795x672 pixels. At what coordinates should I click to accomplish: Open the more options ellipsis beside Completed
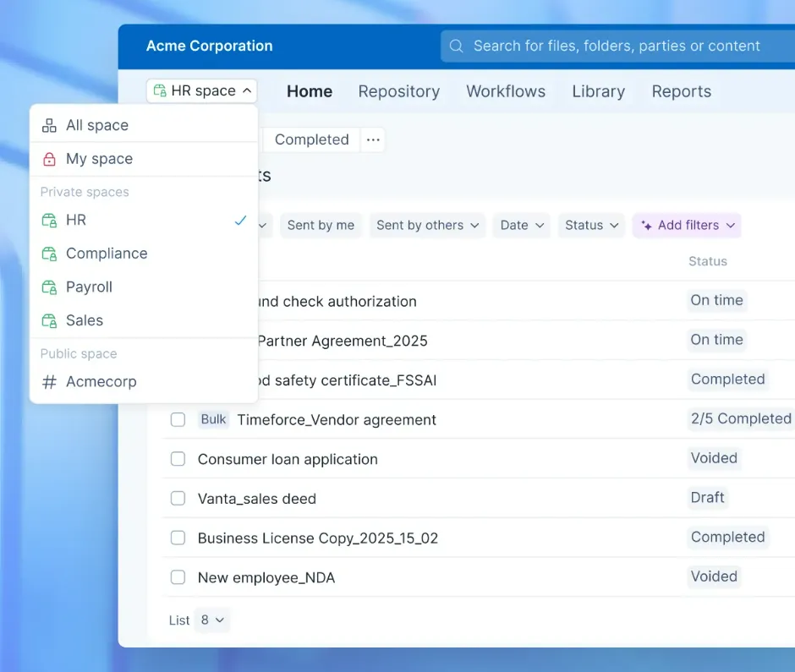(x=373, y=139)
